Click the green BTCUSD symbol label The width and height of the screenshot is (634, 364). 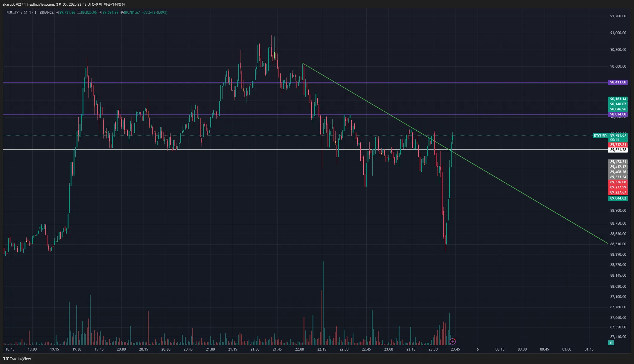tap(600, 136)
